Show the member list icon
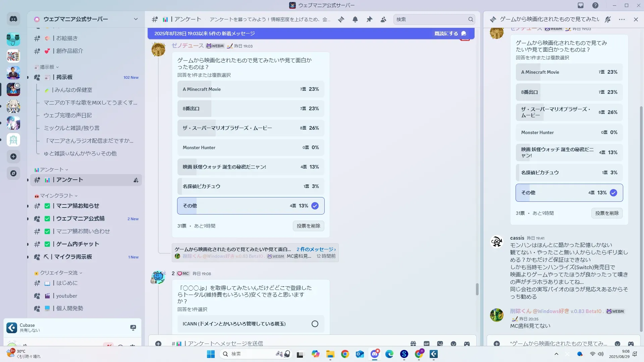Screen dimensions: 644x362 [x=383, y=19]
